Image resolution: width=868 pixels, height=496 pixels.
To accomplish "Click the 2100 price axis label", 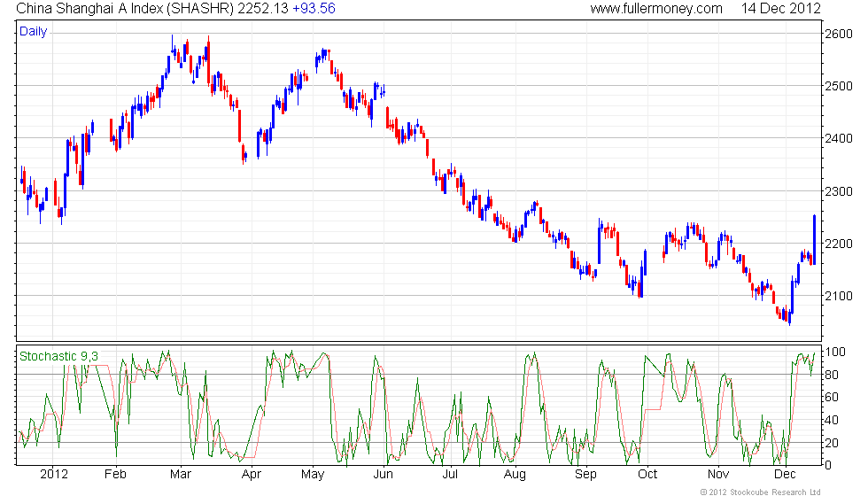I will (838, 296).
